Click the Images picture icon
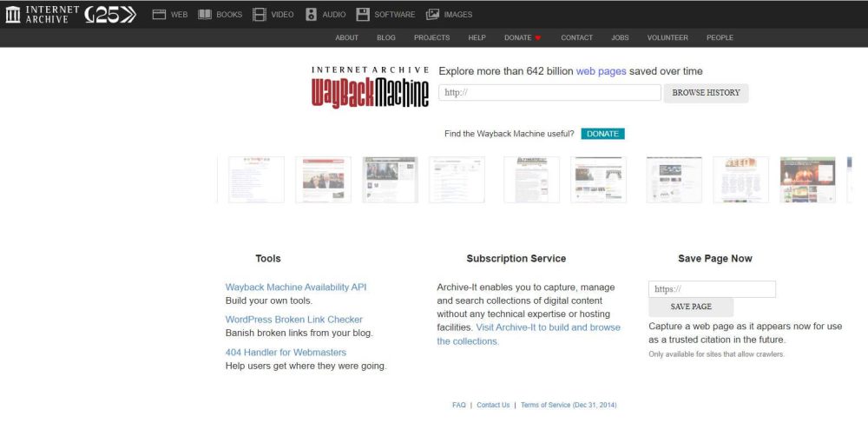868x423 pixels. tap(432, 15)
